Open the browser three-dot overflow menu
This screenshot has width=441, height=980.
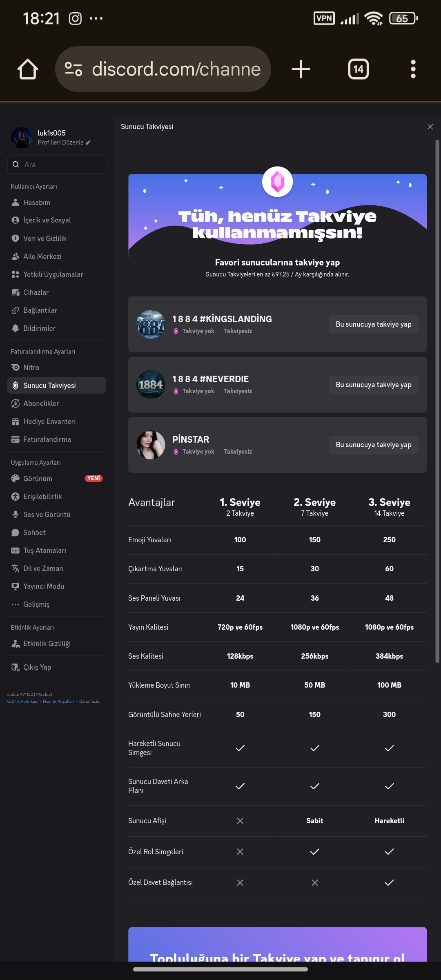pos(413,69)
